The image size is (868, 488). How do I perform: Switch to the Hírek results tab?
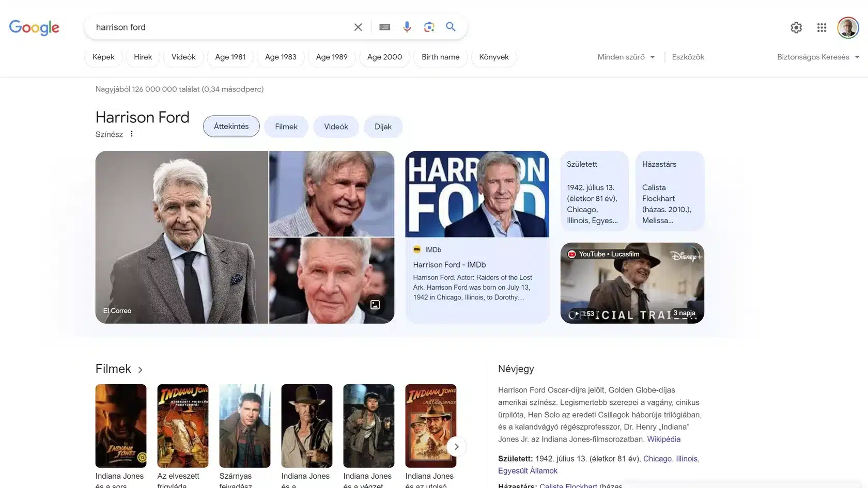[x=143, y=57]
